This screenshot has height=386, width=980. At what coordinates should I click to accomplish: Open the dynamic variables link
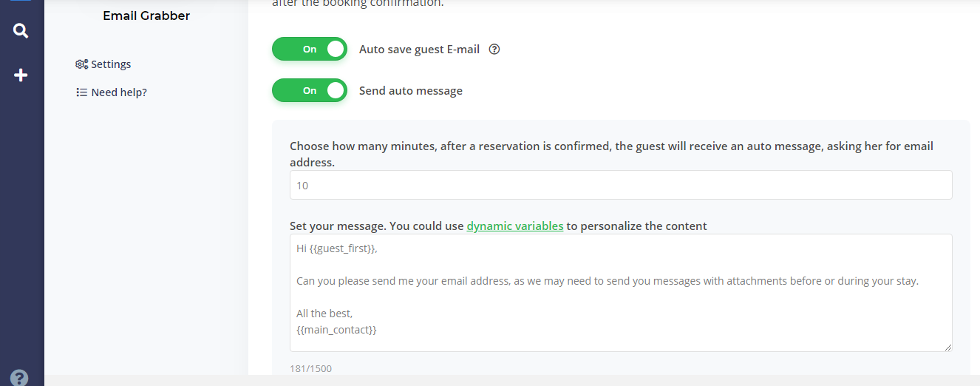pos(515,226)
